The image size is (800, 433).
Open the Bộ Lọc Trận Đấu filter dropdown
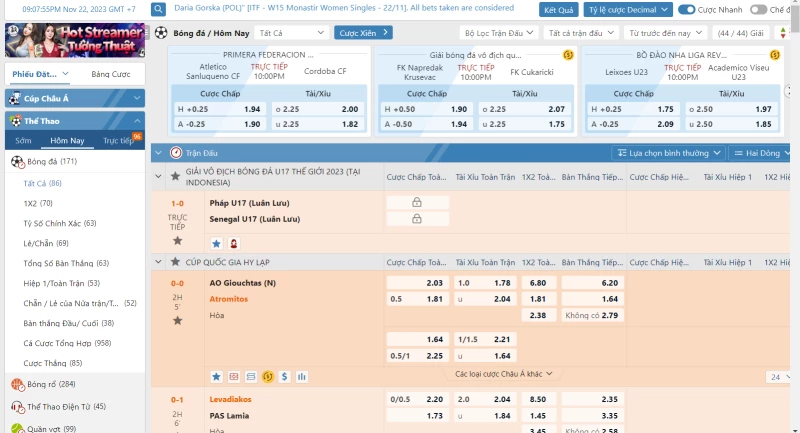498,33
